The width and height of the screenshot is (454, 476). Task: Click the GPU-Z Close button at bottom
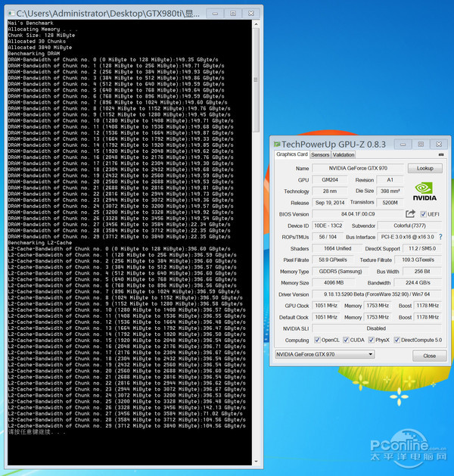430,356
